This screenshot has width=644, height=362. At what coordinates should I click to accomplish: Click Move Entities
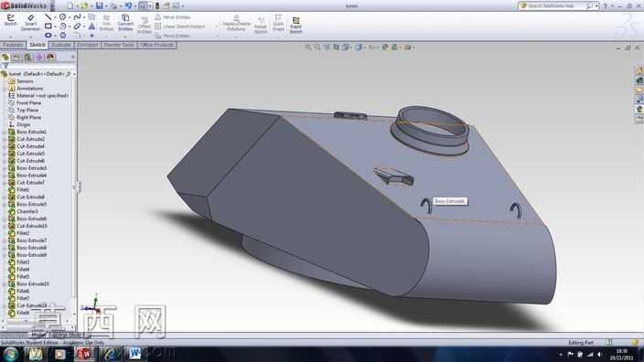[x=173, y=36]
